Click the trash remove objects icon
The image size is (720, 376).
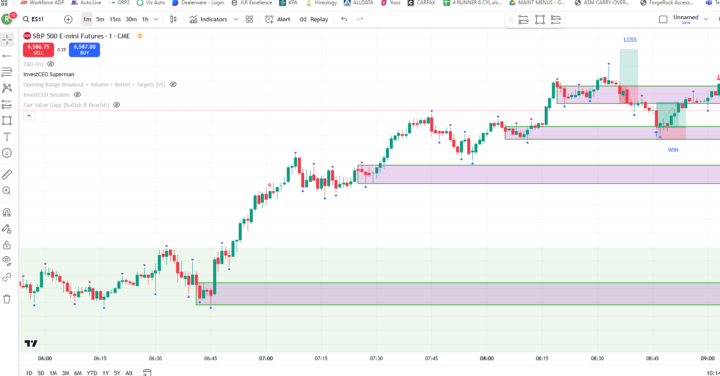click(x=7, y=299)
